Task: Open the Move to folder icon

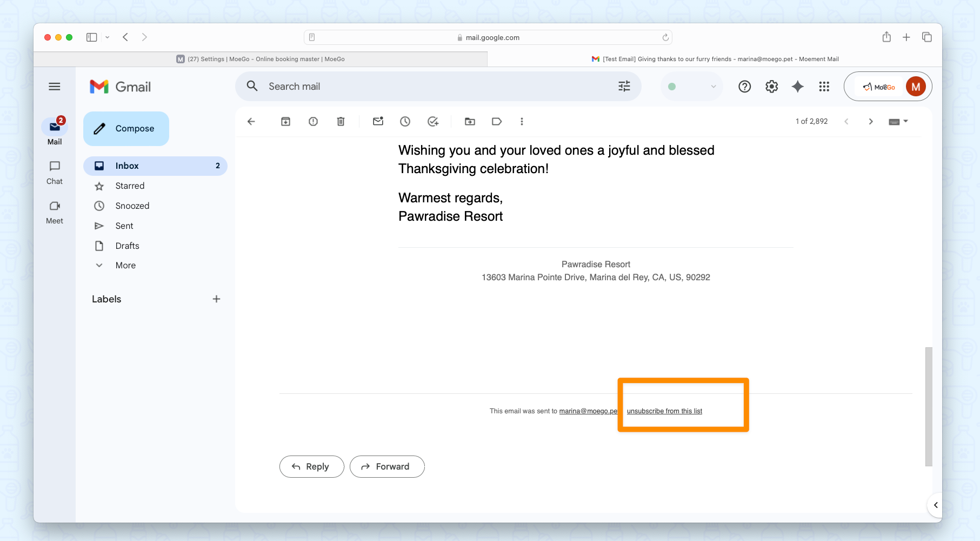Action: pos(470,122)
